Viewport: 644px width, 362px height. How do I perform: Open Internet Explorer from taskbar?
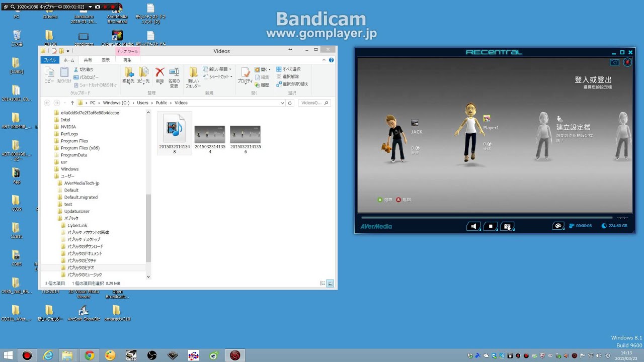tap(48, 355)
